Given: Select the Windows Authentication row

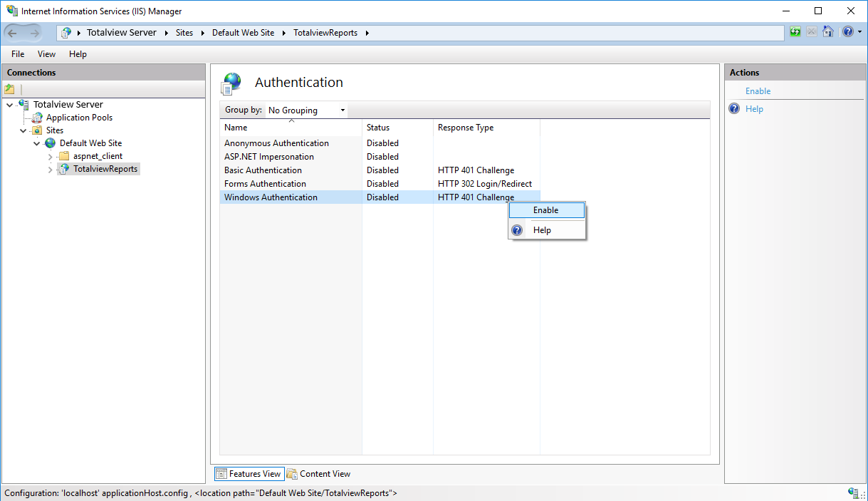Looking at the screenshot, I should 380,197.
